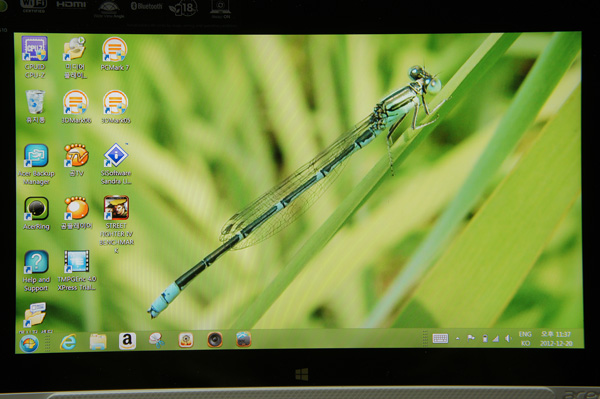
Task: Launch the 3DMark05 desktop shortcut
Action: click(x=116, y=107)
